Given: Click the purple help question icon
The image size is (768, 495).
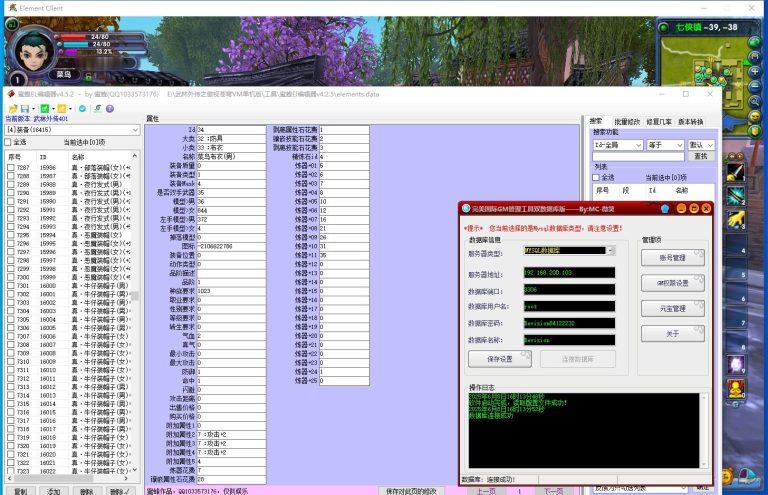Looking at the screenshot, I should (x=110, y=109).
